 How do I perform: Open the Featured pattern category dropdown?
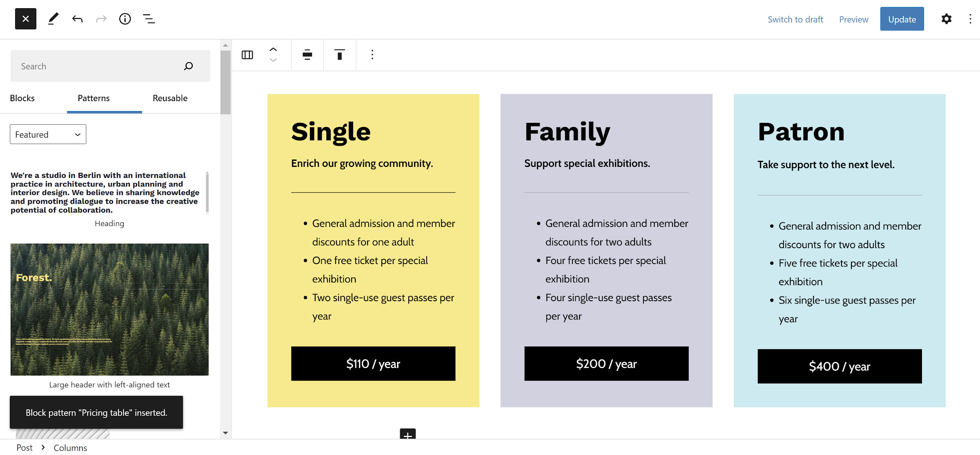tap(48, 134)
